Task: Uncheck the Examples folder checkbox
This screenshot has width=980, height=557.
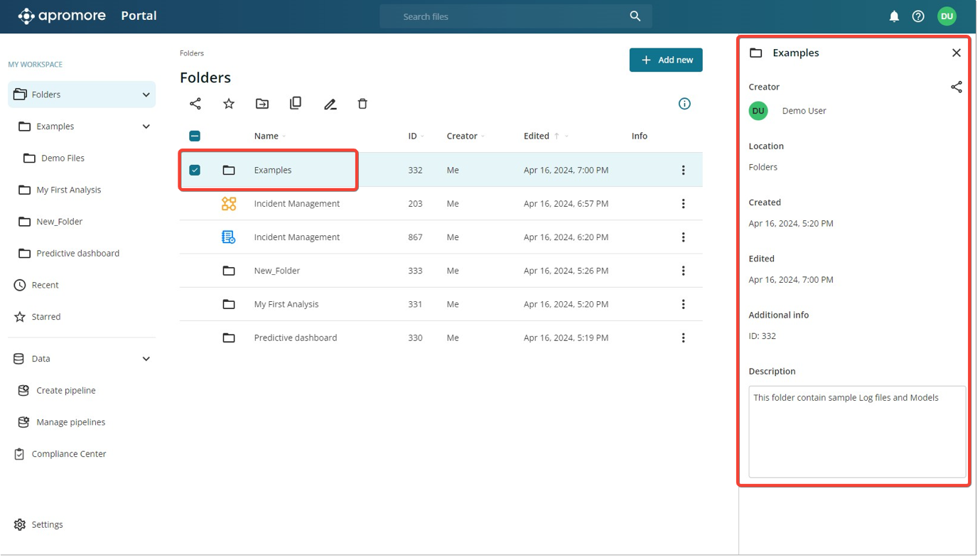Action: (195, 170)
